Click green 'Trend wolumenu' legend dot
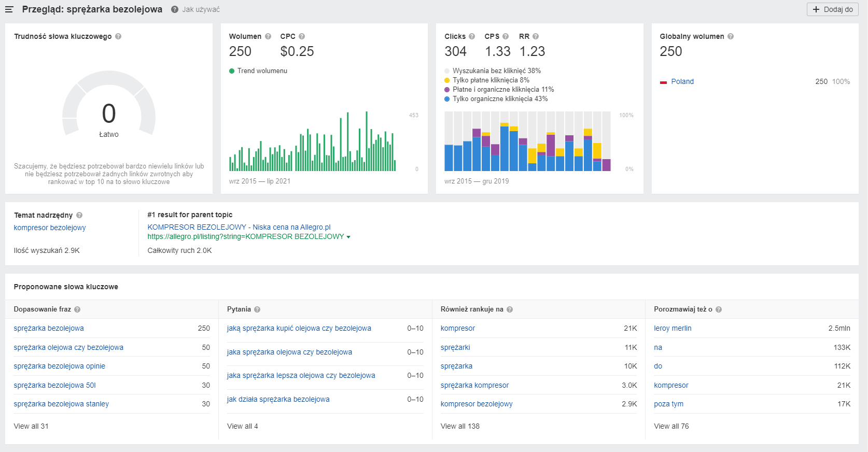Screen dimensions: 868x452 pos(232,71)
